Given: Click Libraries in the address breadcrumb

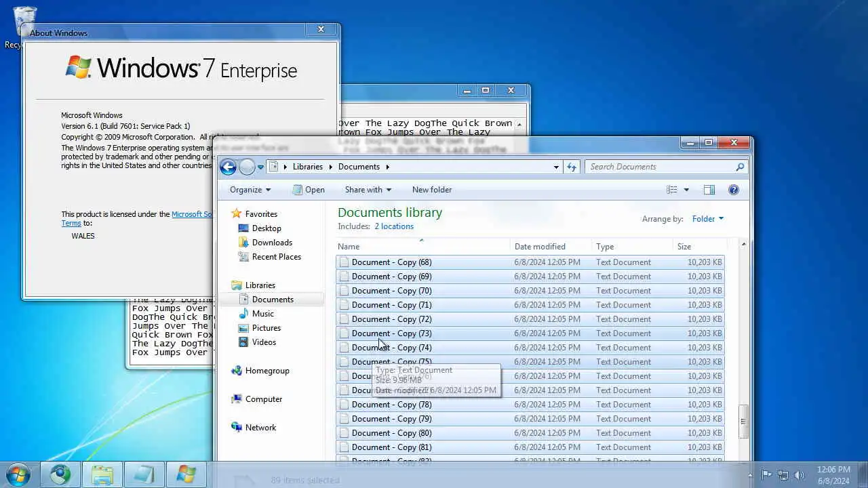Looking at the screenshot, I should pyautogui.click(x=308, y=167).
